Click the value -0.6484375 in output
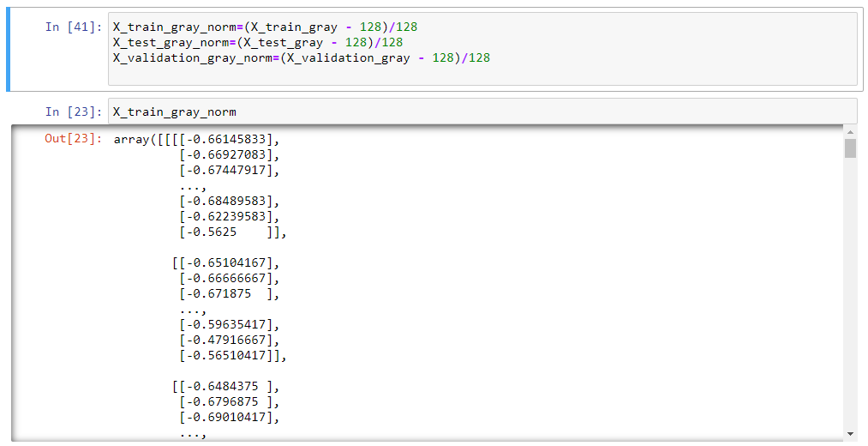The width and height of the screenshot is (868, 446). click(223, 387)
